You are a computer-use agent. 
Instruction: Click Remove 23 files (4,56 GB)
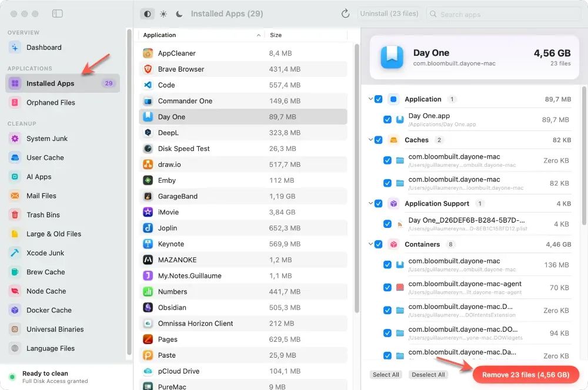[x=526, y=375]
